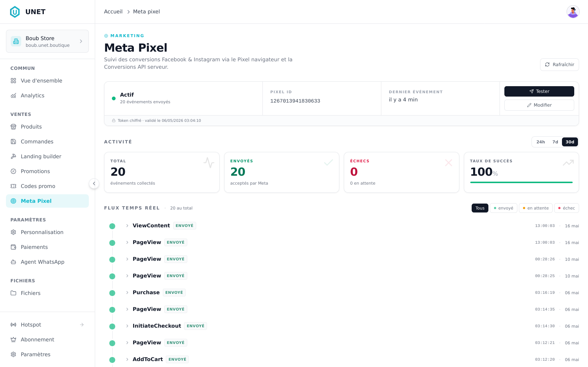Collapse the sidebar with the arrow button
This screenshot has height=367, width=588.
(94, 183)
